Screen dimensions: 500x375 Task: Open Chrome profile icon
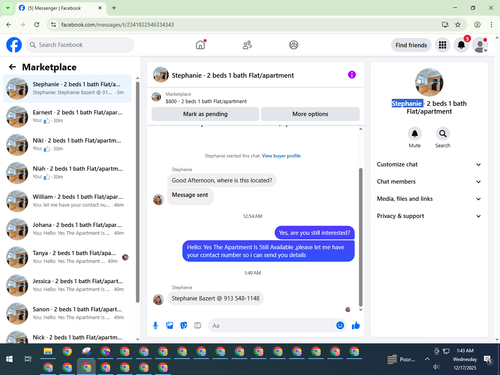[x=477, y=24]
